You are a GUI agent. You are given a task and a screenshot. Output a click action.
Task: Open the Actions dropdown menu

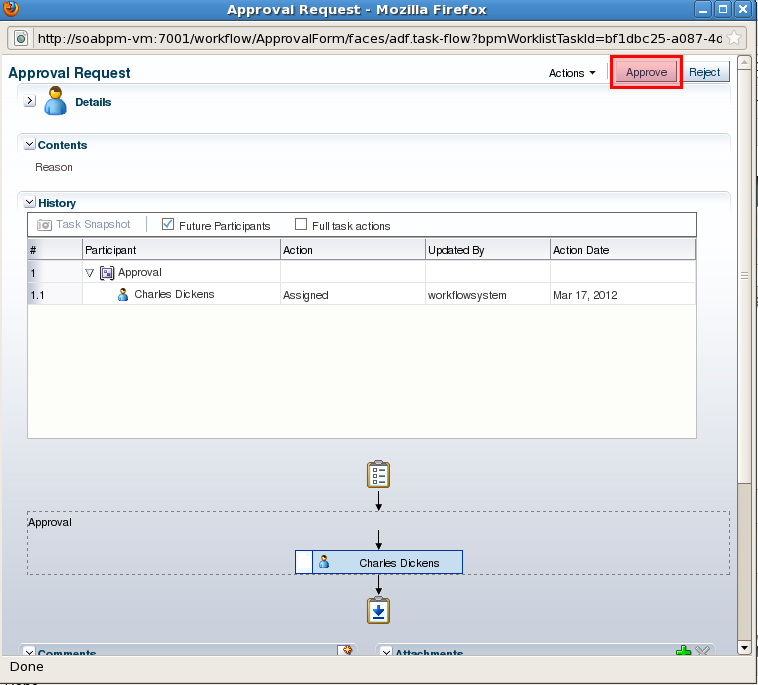572,73
